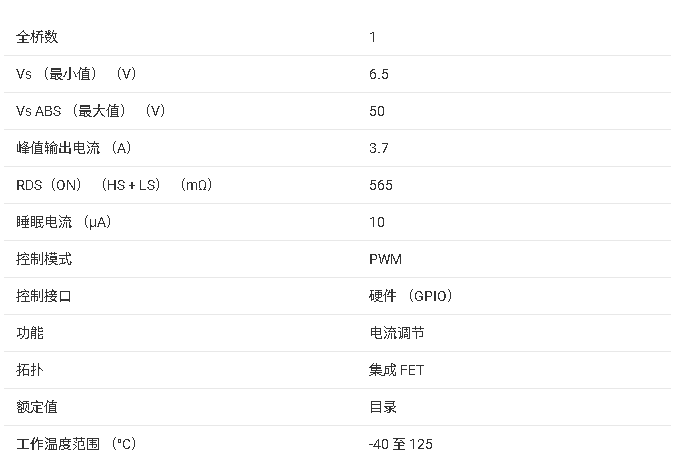This screenshot has height=461, width=689.
Task: Click the 睡眠电流 (µA) label
Action: [x=64, y=222]
